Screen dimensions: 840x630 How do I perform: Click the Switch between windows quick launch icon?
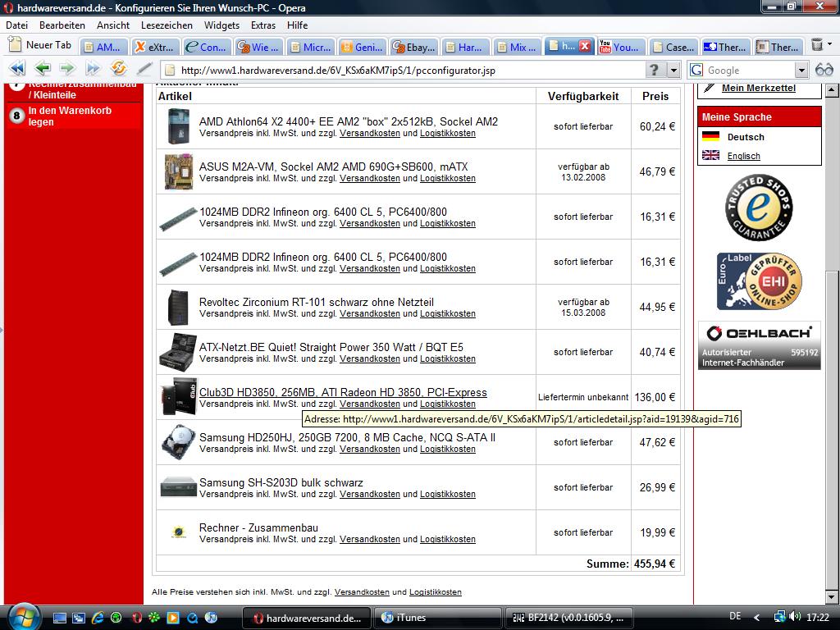[x=78, y=618]
